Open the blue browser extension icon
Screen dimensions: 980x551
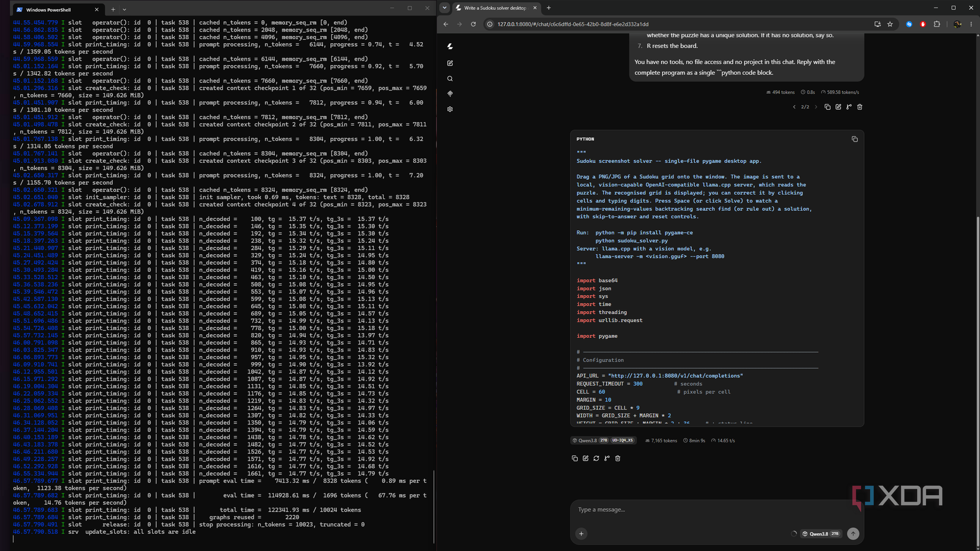tap(909, 24)
